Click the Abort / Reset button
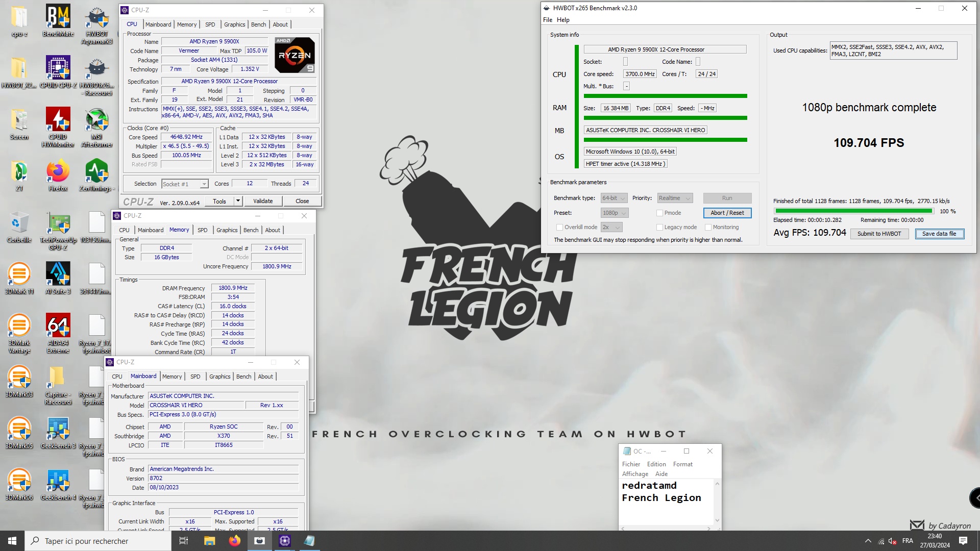 pyautogui.click(x=727, y=213)
